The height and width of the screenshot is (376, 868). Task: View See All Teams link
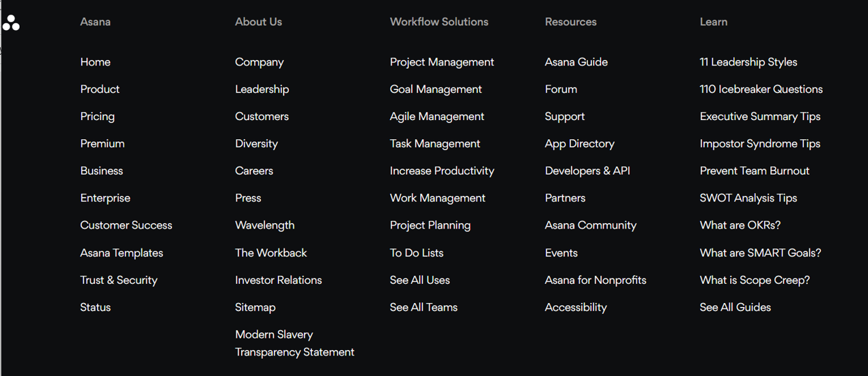pyautogui.click(x=423, y=308)
